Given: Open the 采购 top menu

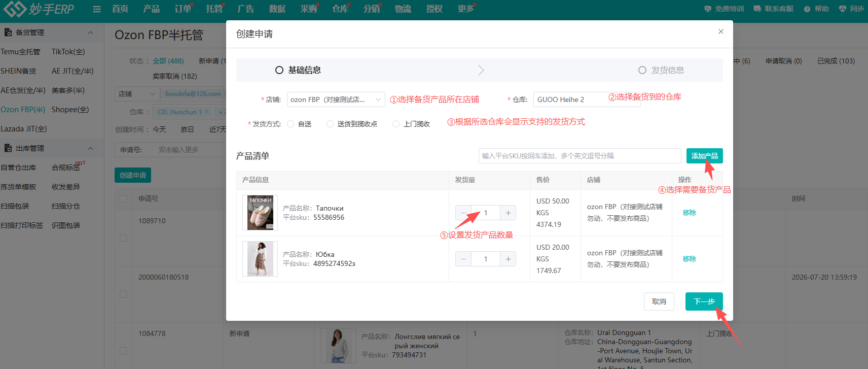Looking at the screenshot, I should pyautogui.click(x=309, y=9).
